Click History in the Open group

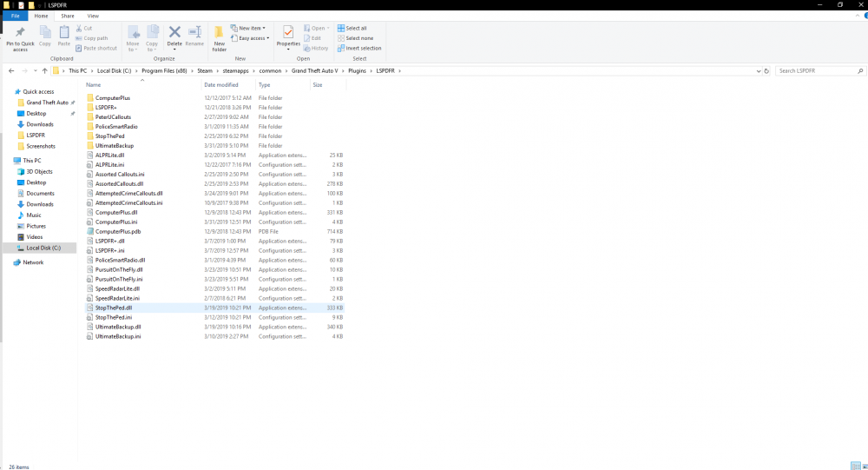click(316, 49)
